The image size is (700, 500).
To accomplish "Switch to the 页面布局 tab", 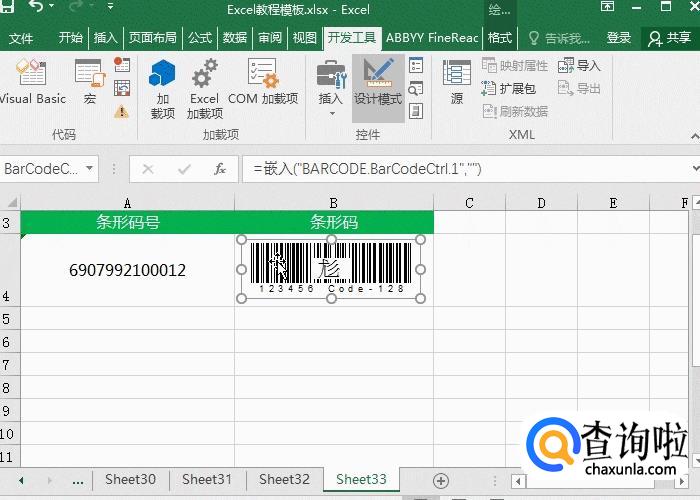I will [152, 38].
